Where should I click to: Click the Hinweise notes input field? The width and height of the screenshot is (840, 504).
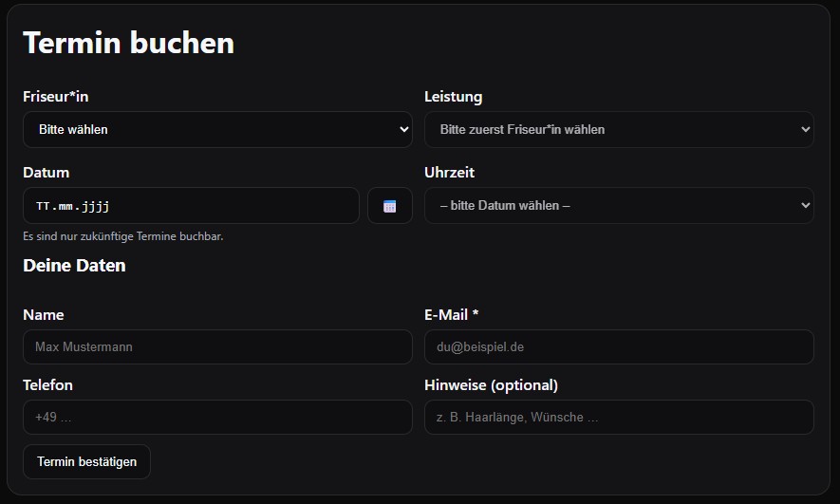pos(618,418)
